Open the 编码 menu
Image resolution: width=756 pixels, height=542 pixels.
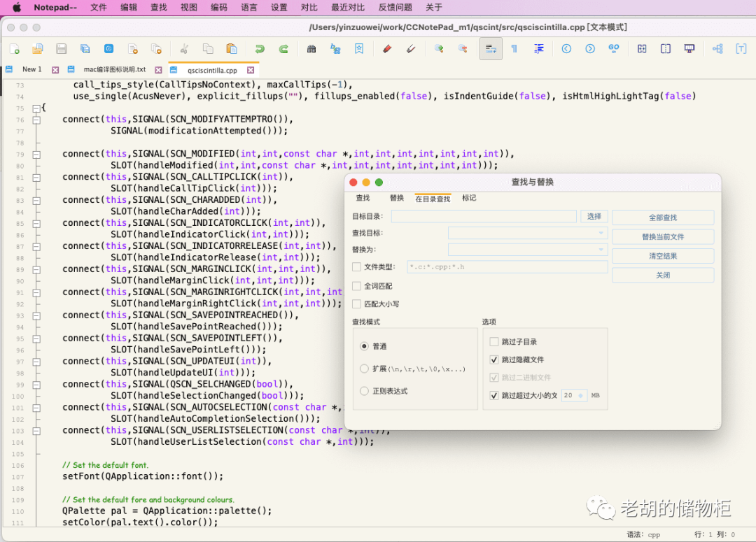click(x=219, y=7)
